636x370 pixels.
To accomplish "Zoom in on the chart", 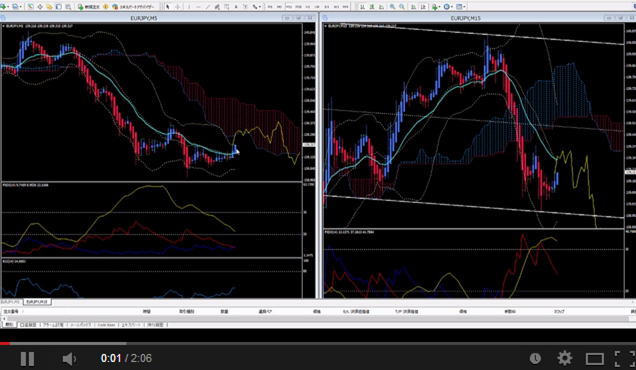I will tap(392, 6).
